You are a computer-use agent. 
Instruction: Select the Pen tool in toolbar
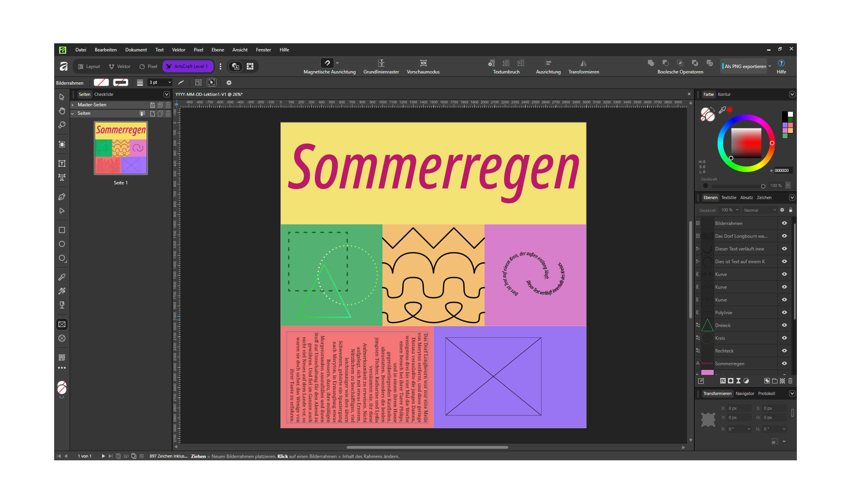click(x=62, y=197)
